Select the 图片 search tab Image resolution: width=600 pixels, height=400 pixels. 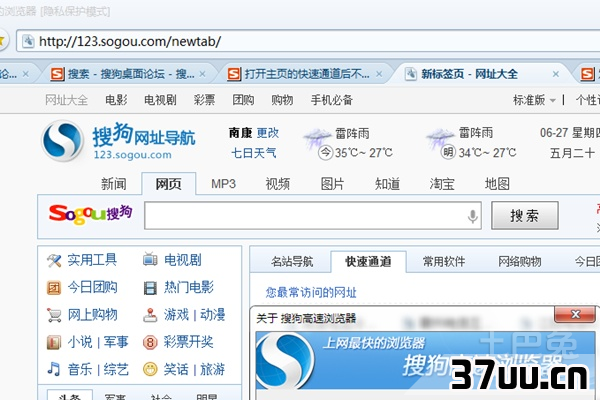(x=333, y=184)
